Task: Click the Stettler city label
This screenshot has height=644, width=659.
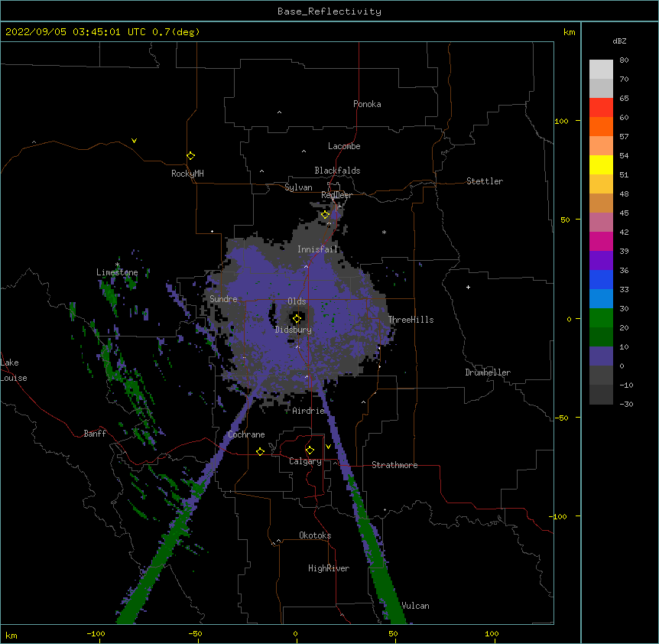Action: (x=484, y=181)
